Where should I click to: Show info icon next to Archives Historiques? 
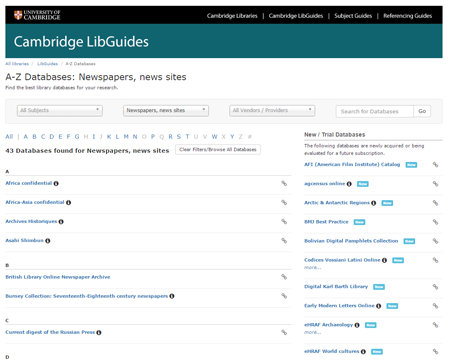click(61, 221)
